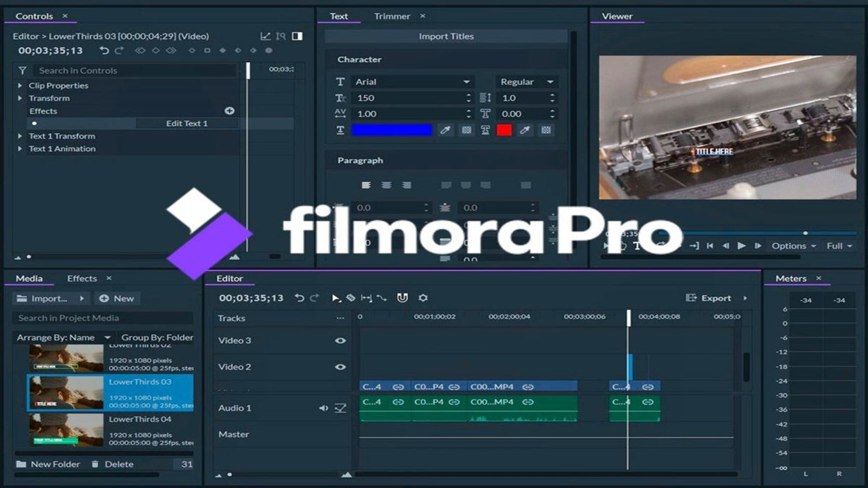
Task: Mute the Audio 1 track
Action: [323, 408]
